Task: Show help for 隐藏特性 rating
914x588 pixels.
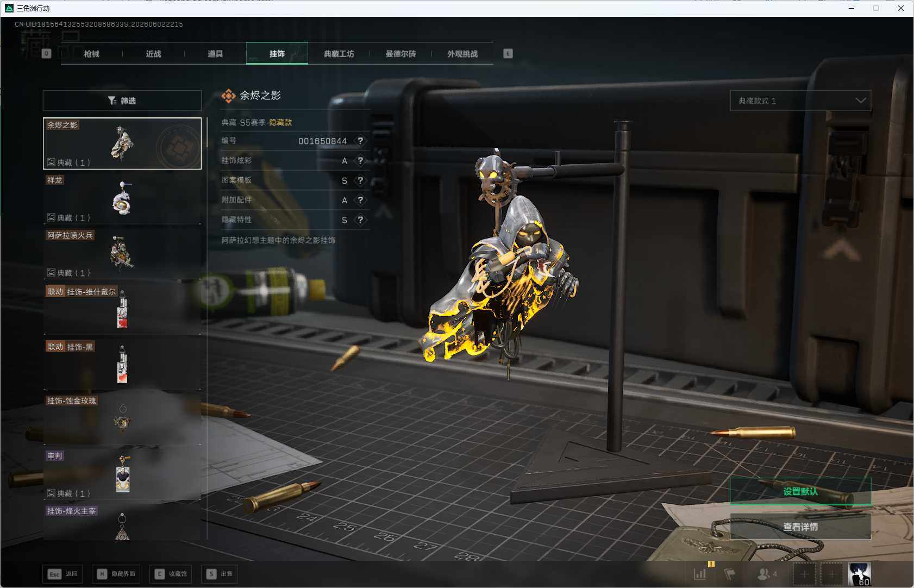Action: coord(360,220)
